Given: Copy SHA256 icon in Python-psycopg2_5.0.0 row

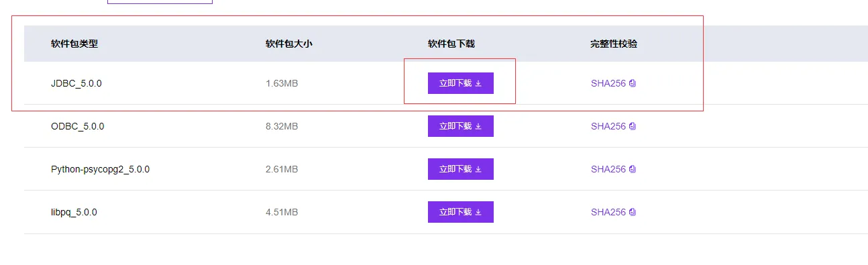Looking at the screenshot, I should pyautogui.click(x=633, y=170).
